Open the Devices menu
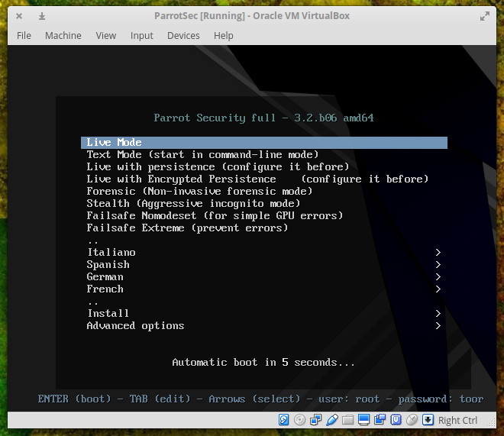Image resolution: width=504 pixels, height=436 pixels. click(x=183, y=35)
